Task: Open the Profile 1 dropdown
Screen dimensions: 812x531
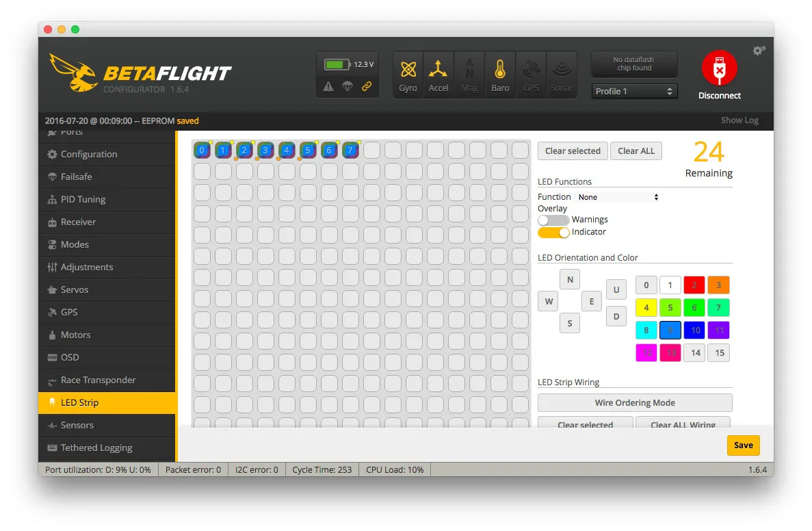Action: 634,91
